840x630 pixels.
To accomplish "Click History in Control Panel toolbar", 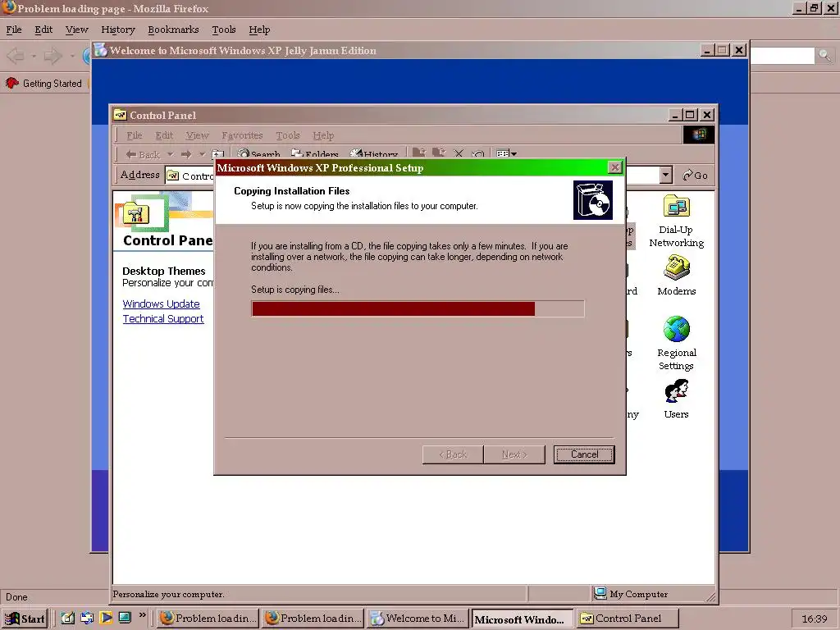I will 374,154.
